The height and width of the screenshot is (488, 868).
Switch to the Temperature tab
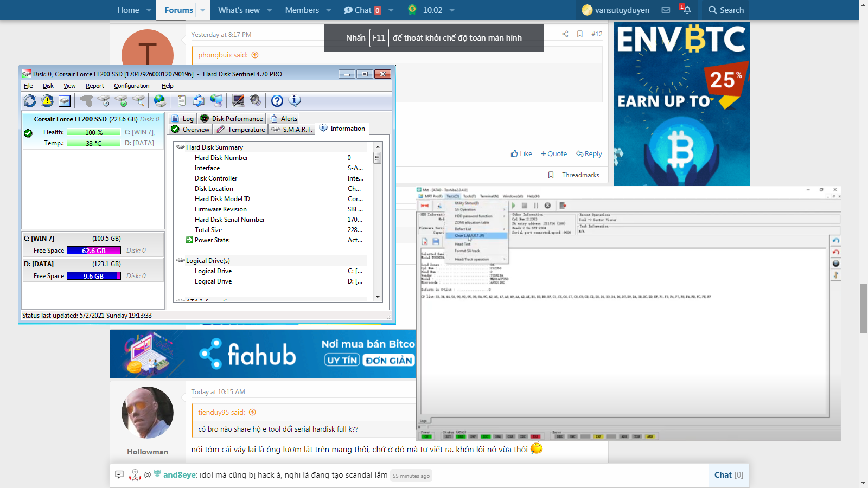click(240, 130)
